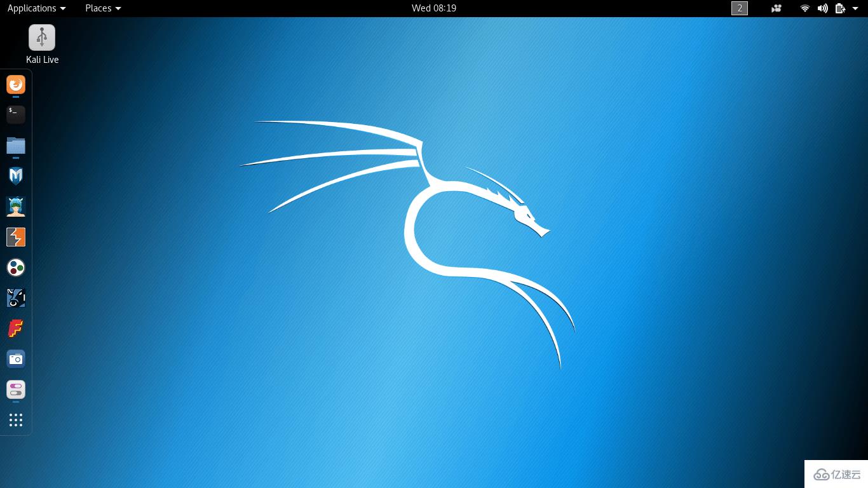Launch Armitage from the dock
Screen dimensions: 868x488
click(16, 207)
